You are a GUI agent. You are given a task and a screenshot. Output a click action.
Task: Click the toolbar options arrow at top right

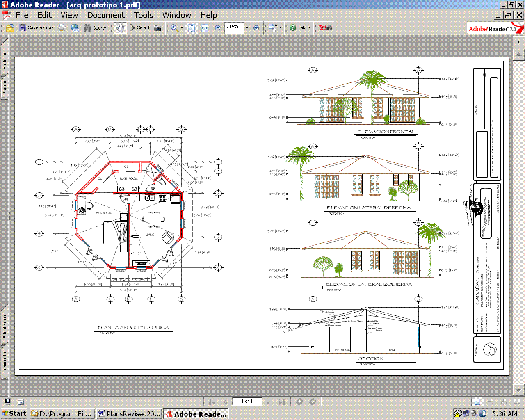point(518,42)
